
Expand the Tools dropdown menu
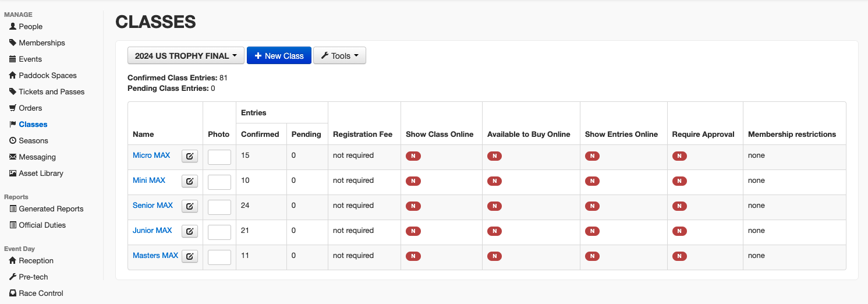pyautogui.click(x=340, y=56)
